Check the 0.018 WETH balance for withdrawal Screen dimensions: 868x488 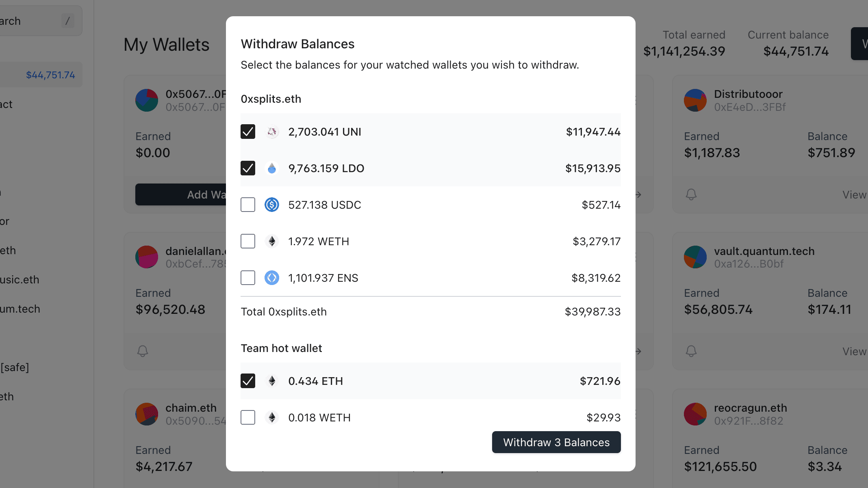click(247, 417)
